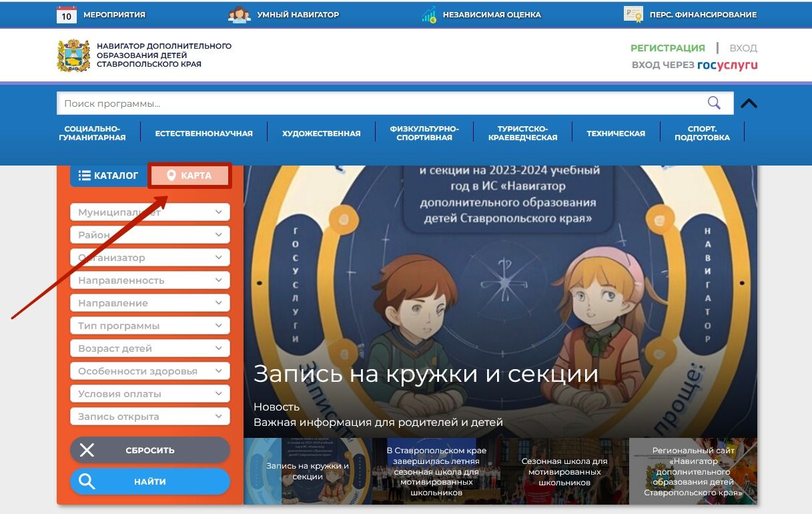Click the Умный навигатор people icon
The height and width of the screenshot is (514, 812).
[x=239, y=14]
